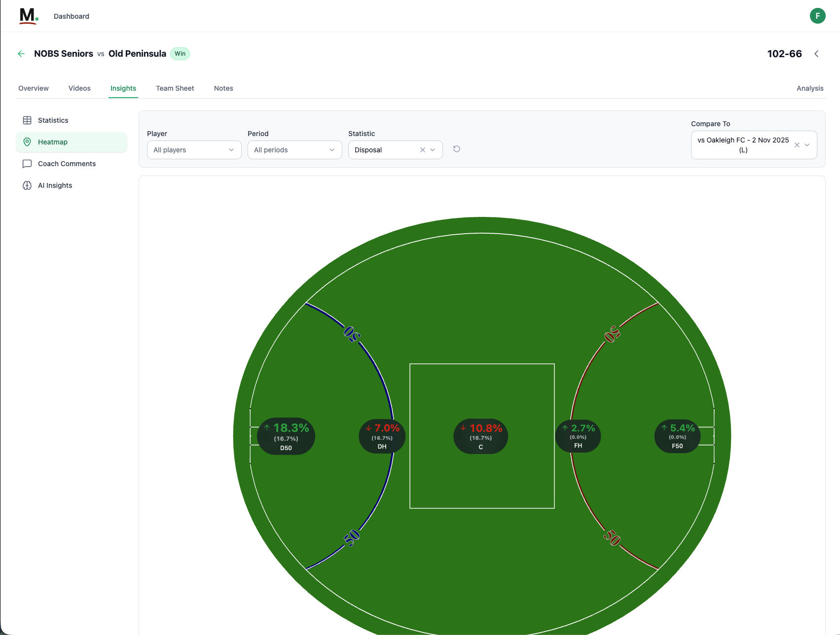
Task: Open the Analysis view
Action: [810, 88]
